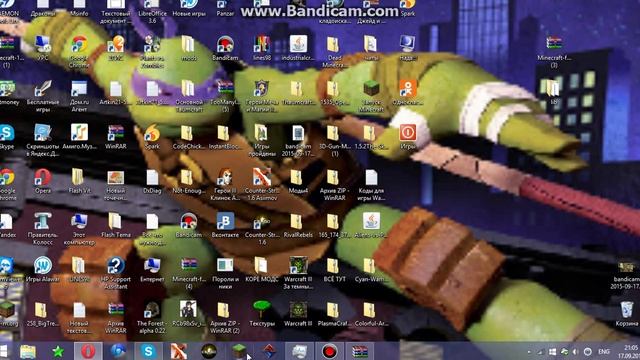Open the Dead Minecra... folder
The width and height of the screenshot is (640, 360).
[x=334, y=51]
